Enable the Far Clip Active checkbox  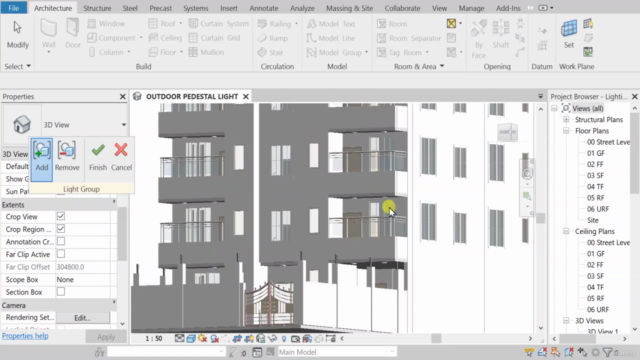click(61, 254)
